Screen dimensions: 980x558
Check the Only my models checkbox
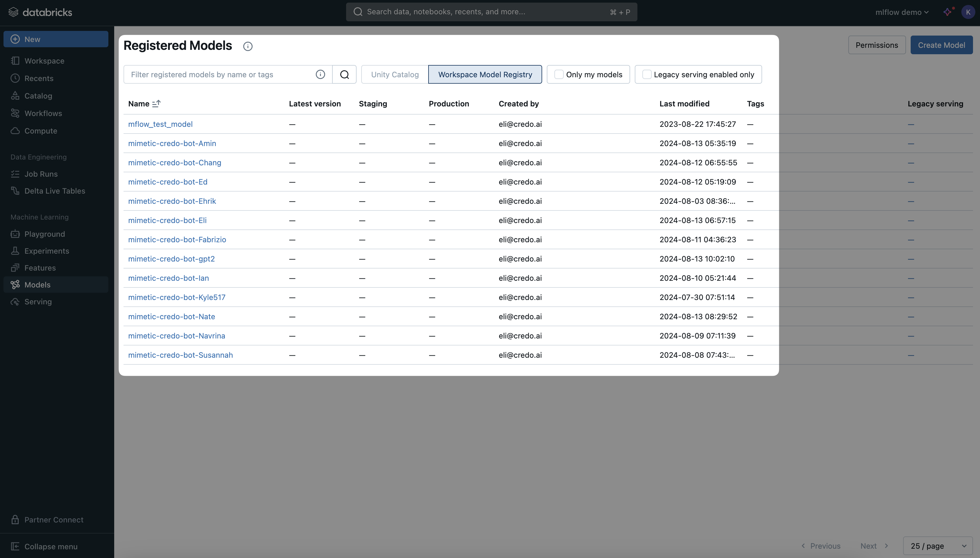(x=559, y=74)
